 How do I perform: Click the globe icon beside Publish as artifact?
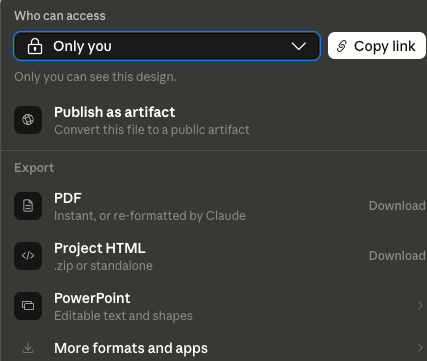click(x=28, y=120)
